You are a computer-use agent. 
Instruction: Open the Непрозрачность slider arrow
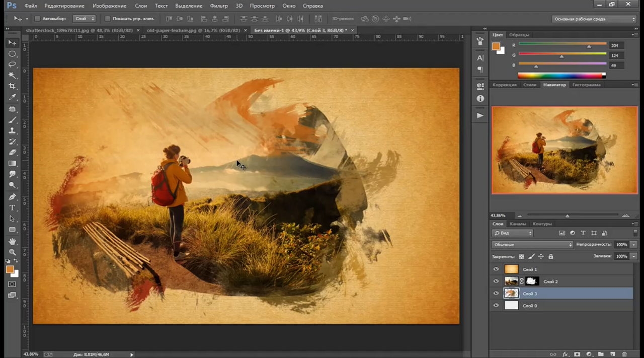pyautogui.click(x=633, y=245)
